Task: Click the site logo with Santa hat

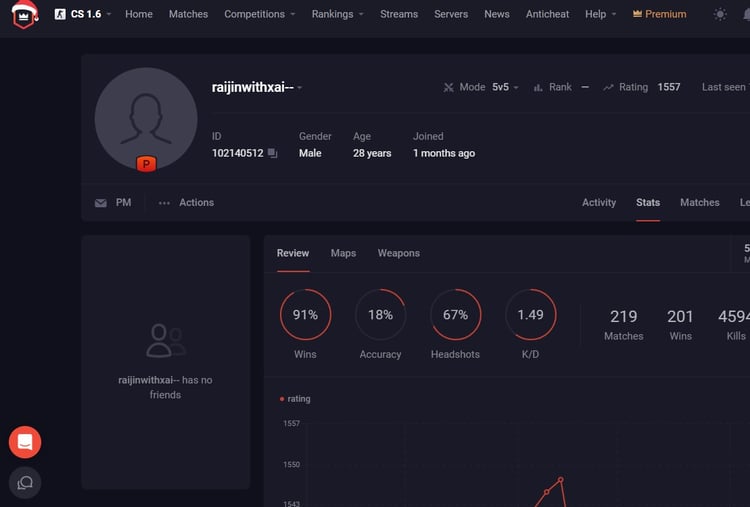Action: point(24,14)
